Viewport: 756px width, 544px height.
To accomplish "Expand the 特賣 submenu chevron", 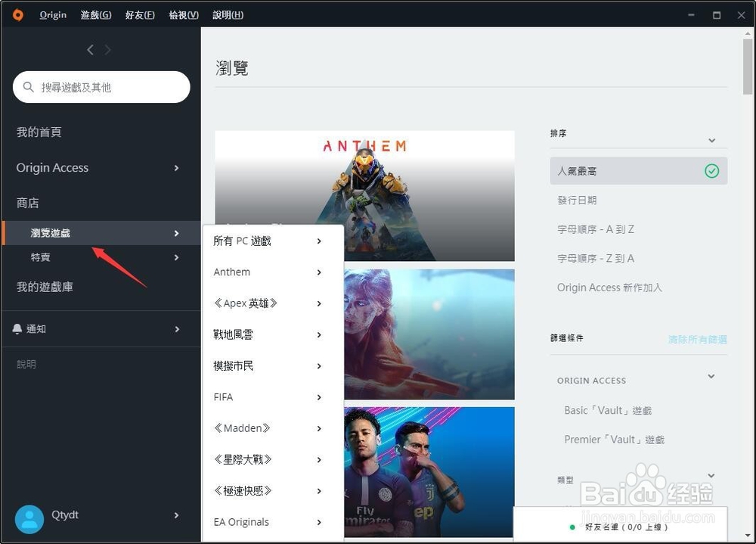I will click(176, 257).
